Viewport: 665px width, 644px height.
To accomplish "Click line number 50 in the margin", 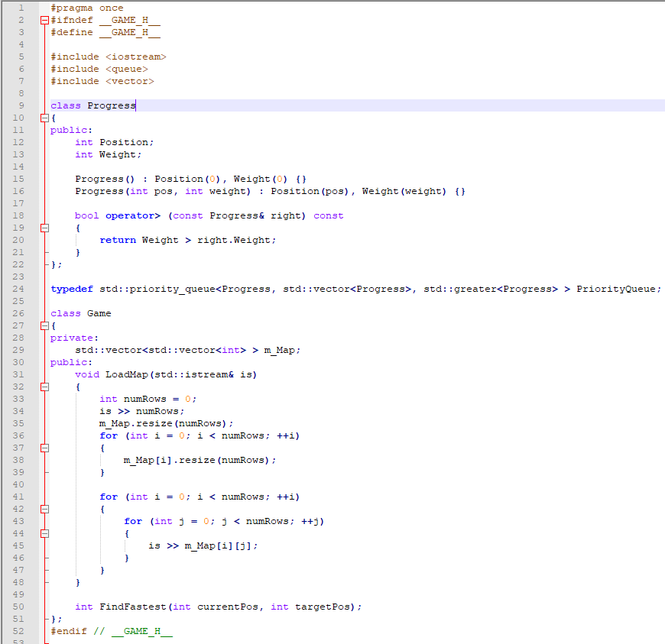I will click(19, 607).
